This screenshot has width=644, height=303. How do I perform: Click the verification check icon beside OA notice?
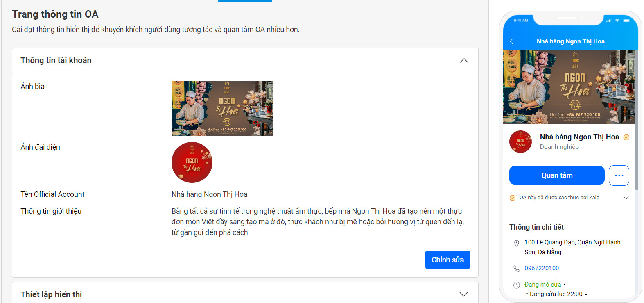513,198
